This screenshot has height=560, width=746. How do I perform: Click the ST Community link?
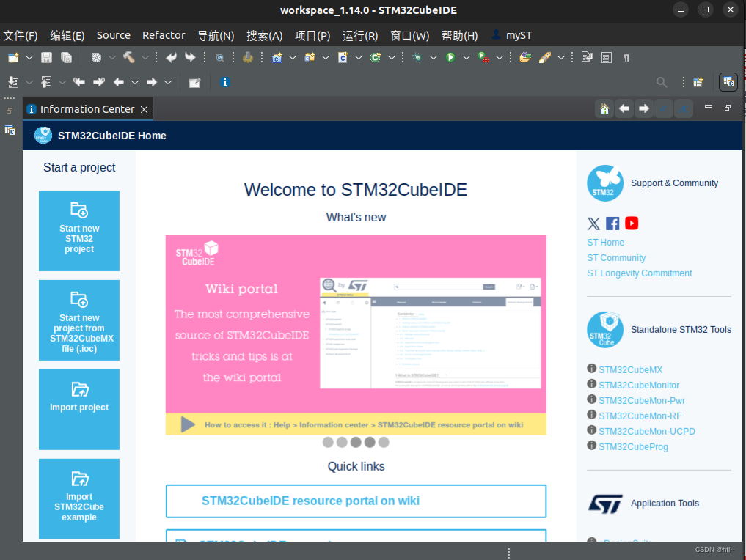616,258
